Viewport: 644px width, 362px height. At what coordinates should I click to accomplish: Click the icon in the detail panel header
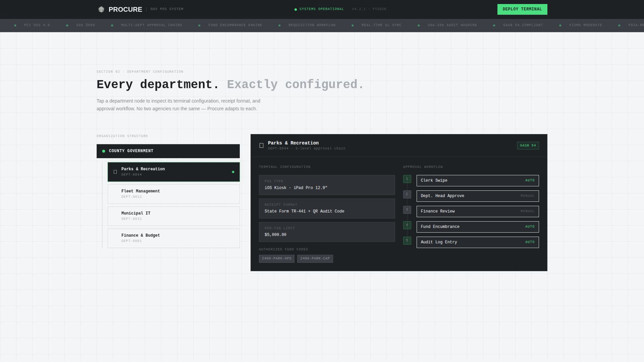[x=261, y=145]
